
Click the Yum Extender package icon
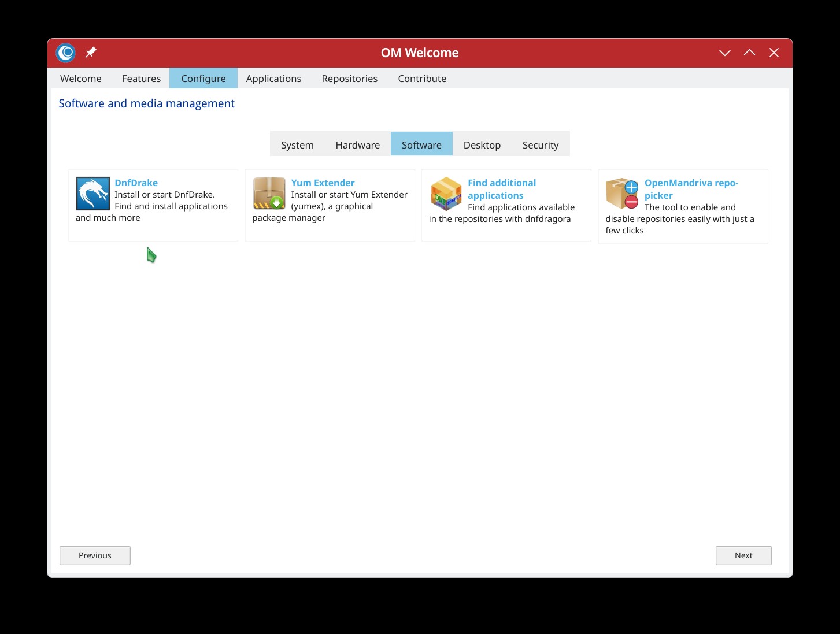click(x=269, y=194)
